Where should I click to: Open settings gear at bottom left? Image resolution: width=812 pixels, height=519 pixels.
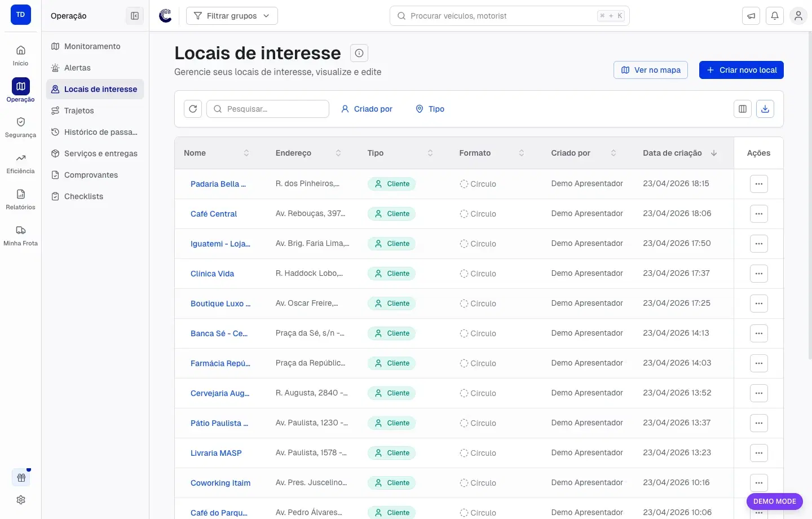click(x=21, y=500)
